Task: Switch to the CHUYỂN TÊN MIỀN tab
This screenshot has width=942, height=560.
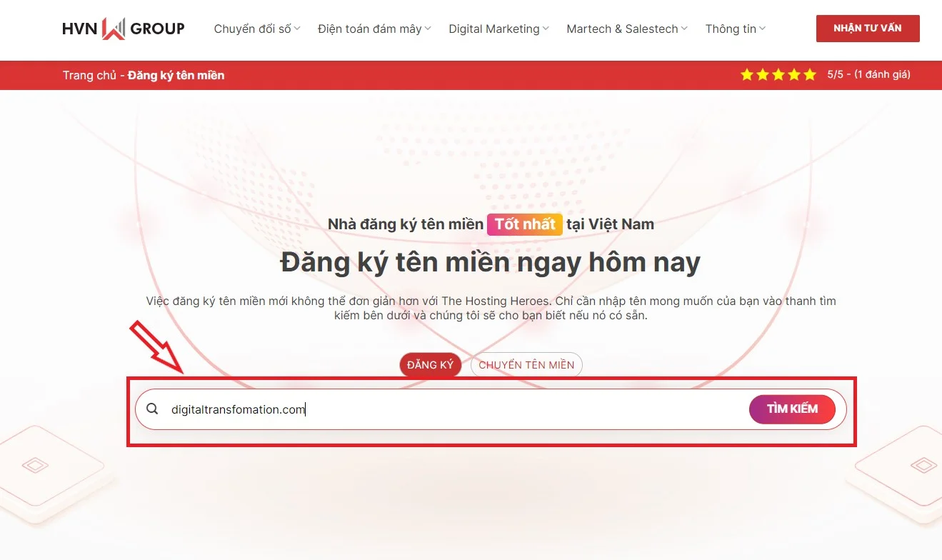Action: (x=526, y=365)
